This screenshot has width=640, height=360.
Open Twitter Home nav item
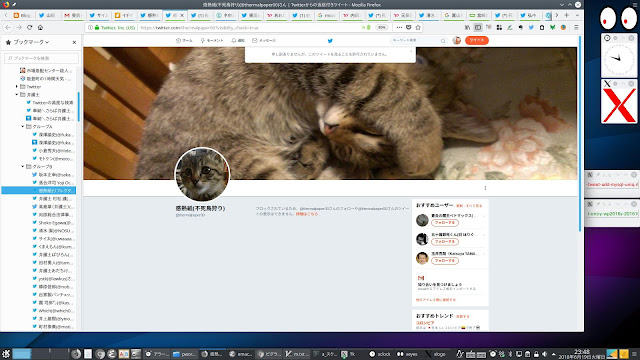[x=184, y=40]
